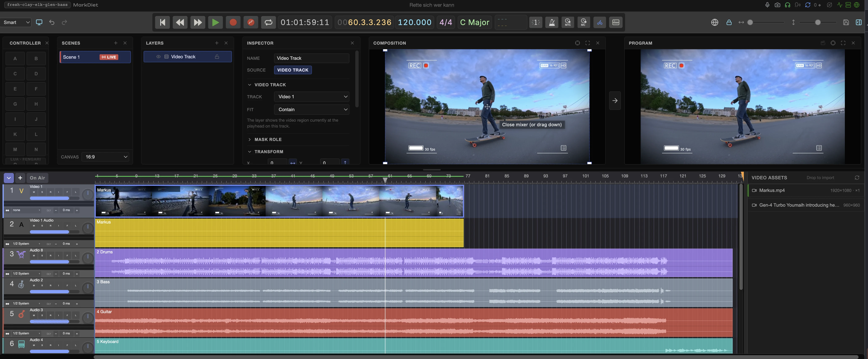Expand Composition panel to fullscreen
868x359 pixels.
pyautogui.click(x=587, y=43)
